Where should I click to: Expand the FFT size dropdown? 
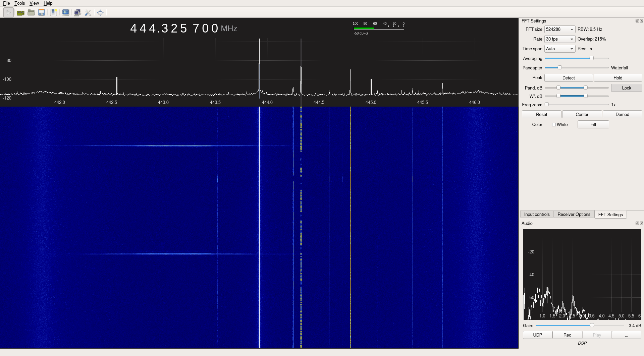[x=560, y=29]
